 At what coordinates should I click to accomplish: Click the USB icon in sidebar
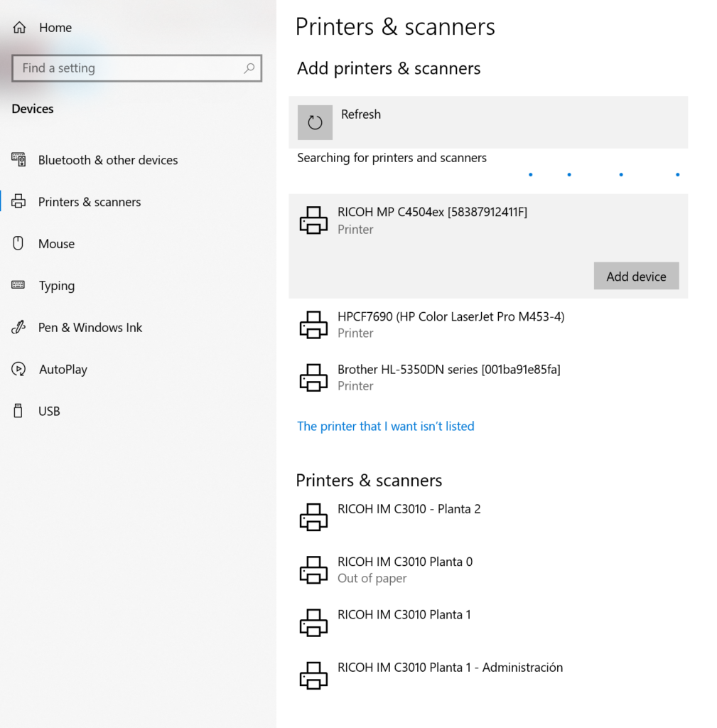pyautogui.click(x=18, y=411)
